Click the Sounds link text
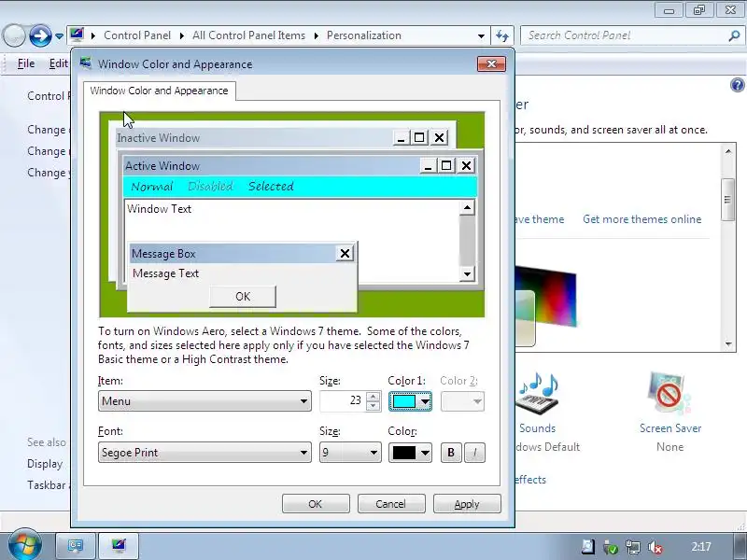Image resolution: width=747 pixels, height=560 pixels. [538, 428]
